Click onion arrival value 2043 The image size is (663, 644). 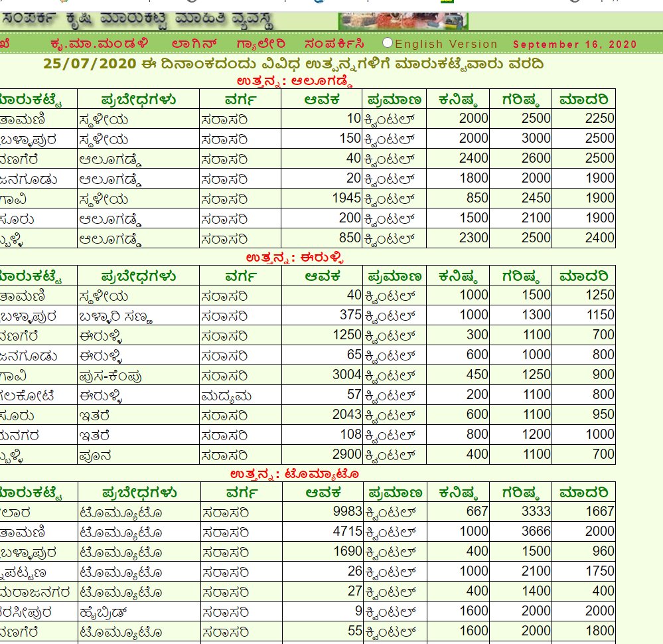[346, 414]
